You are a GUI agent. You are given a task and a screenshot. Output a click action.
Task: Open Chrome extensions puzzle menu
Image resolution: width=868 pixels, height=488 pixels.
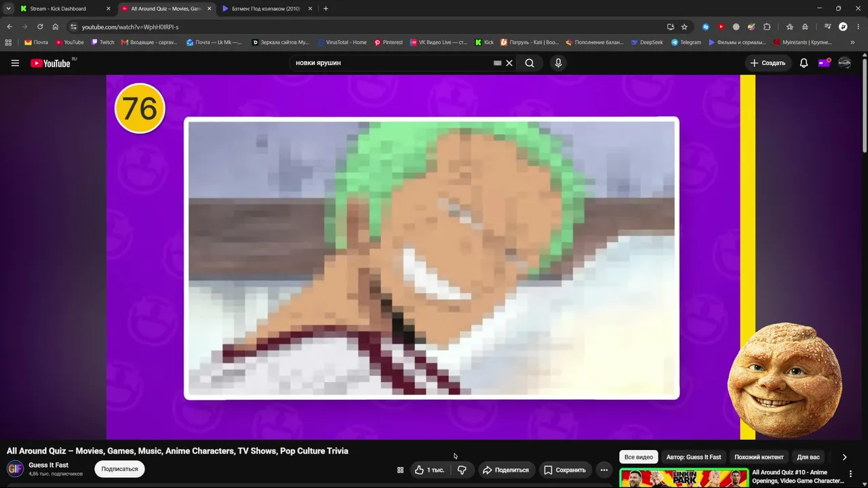[x=767, y=26]
